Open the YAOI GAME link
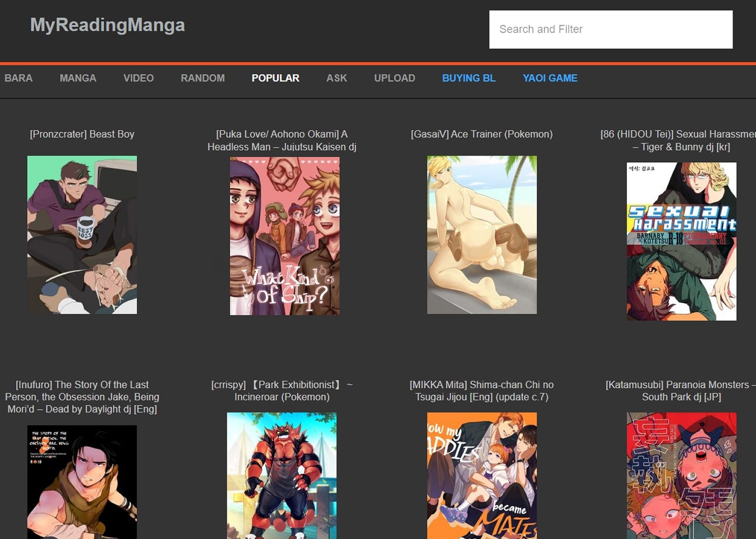This screenshot has height=539, width=756. pyautogui.click(x=550, y=78)
